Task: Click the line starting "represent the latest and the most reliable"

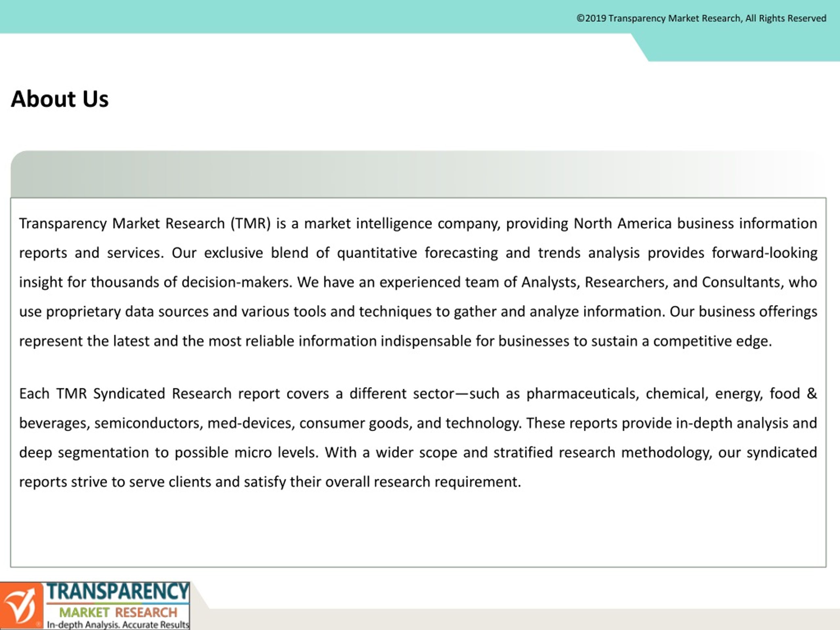Action: coord(396,341)
